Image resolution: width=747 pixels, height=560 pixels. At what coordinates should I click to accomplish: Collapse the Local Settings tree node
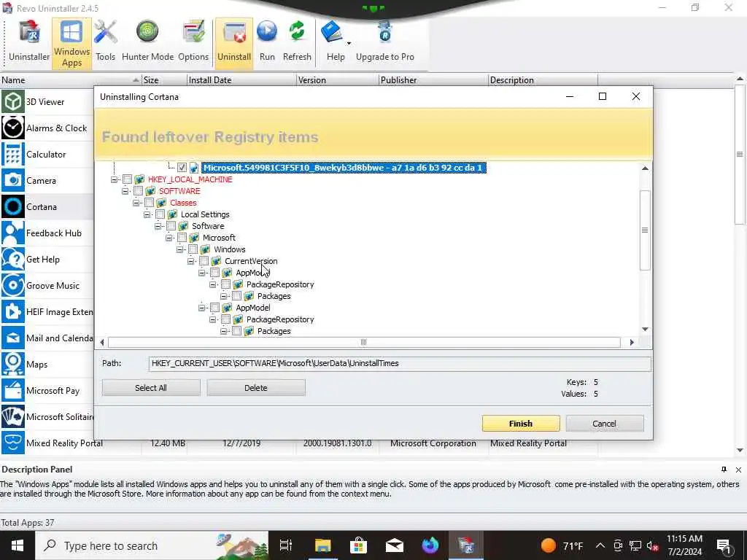click(x=147, y=214)
